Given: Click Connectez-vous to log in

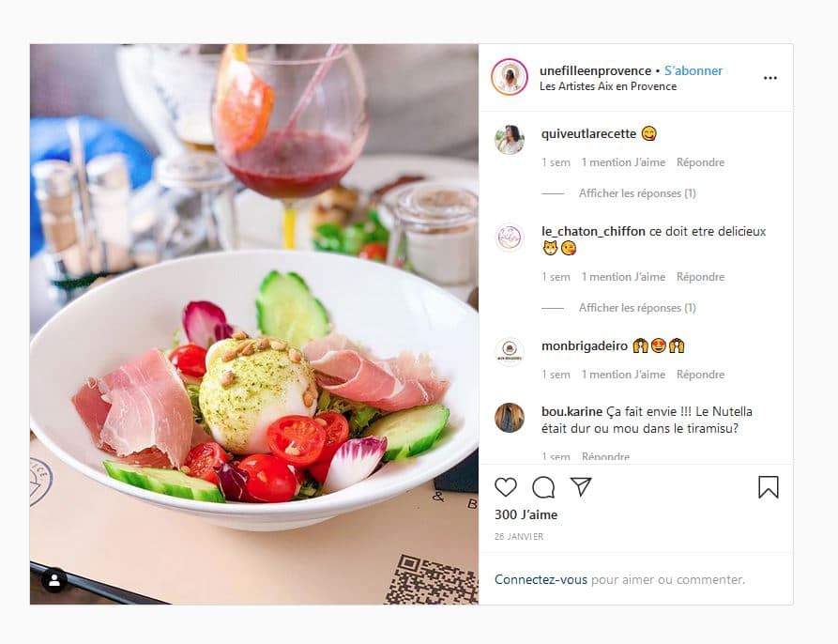Looking at the screenshot, I should 541,579.
